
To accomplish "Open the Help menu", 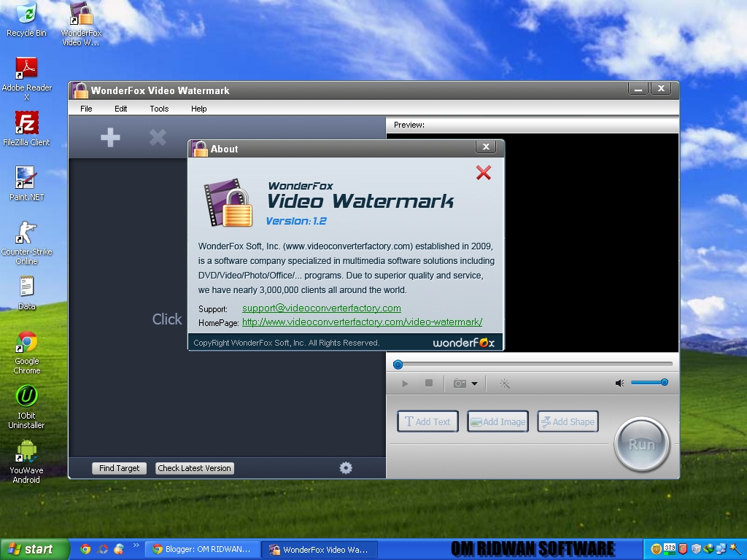I will coord(198,109).
